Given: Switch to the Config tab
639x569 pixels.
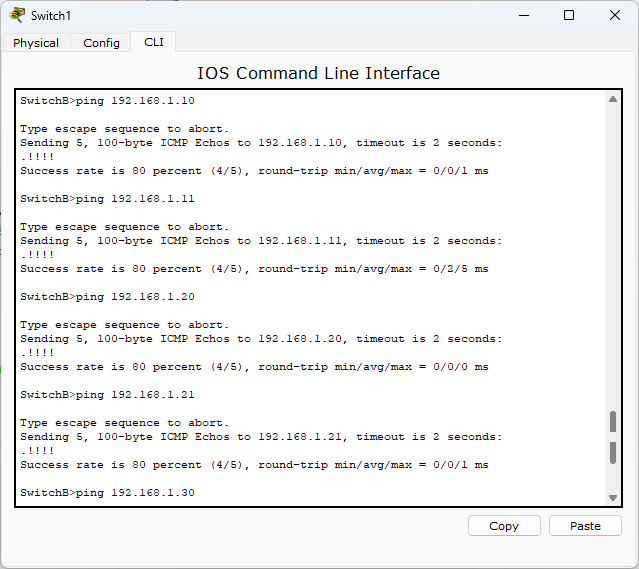Looking at the screenshot, I should pyautogui.click(x=101, y=43).
